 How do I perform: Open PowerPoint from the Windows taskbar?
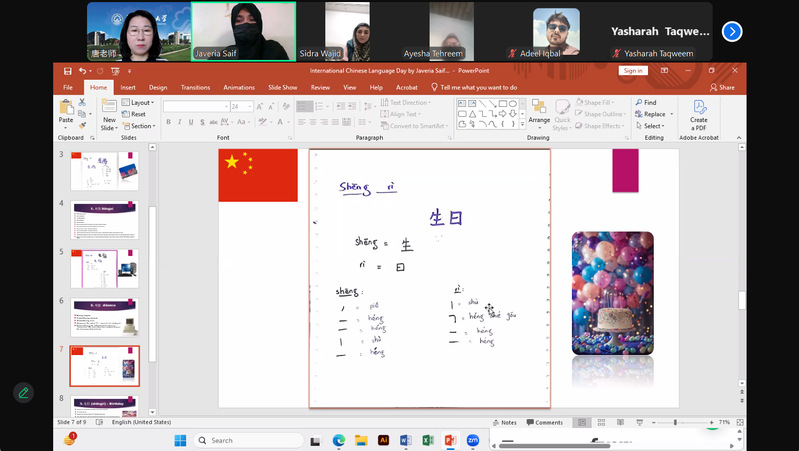pyautogui.click(x=450, y=440)
